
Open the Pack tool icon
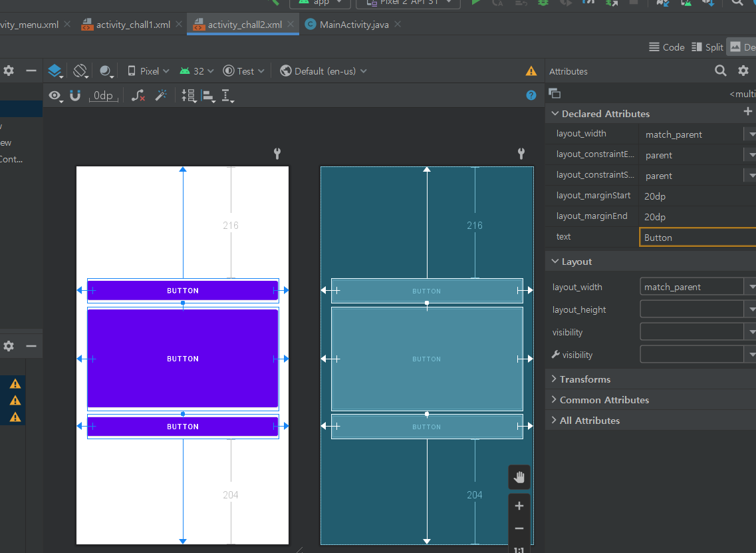tap(189, 96)
